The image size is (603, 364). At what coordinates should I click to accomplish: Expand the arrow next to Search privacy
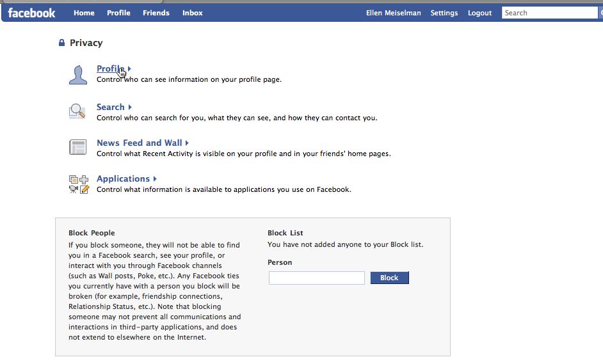tap(130, 107)
